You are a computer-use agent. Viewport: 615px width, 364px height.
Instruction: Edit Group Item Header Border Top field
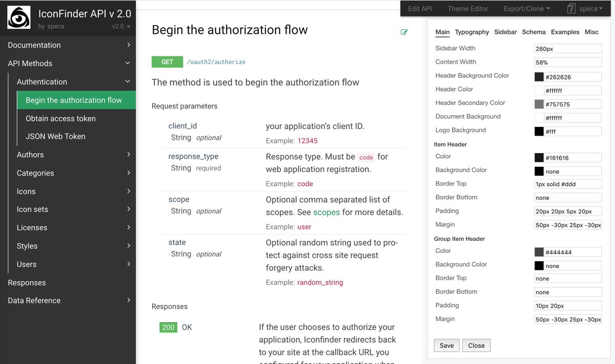pyautogui.click(x=568, y=279)
